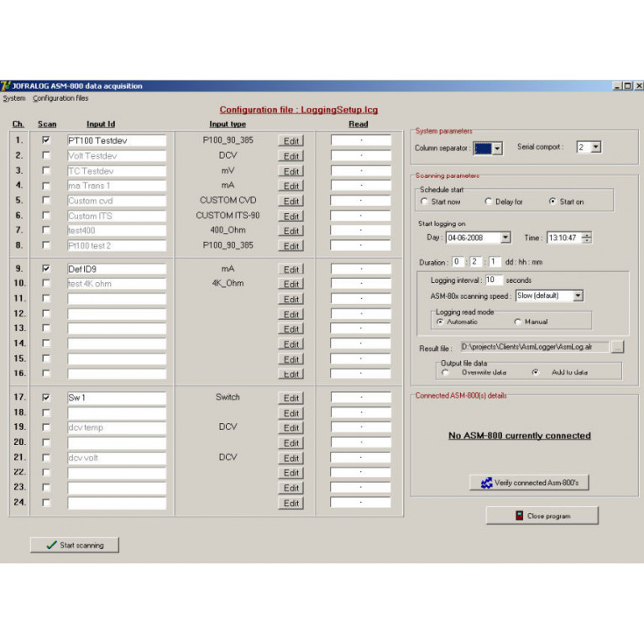644x644 pixels.
Task: Click the 4K_Ohm input type text
Action: pos(228,283)
